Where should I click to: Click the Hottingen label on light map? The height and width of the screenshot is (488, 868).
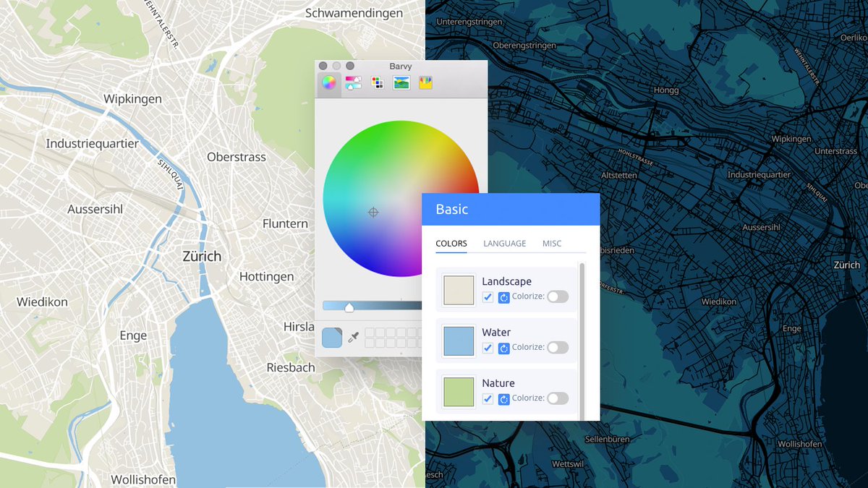(266, 277)
